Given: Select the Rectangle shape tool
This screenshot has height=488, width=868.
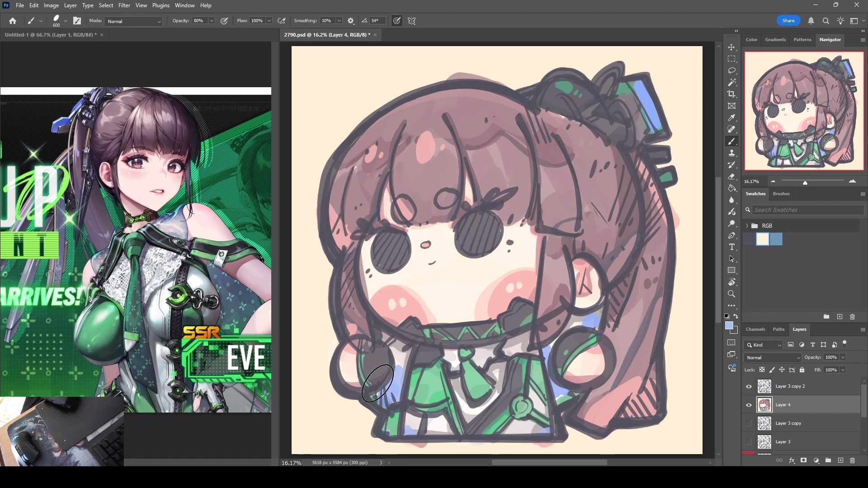Looking at the screenshot, I should click(731, 271).
